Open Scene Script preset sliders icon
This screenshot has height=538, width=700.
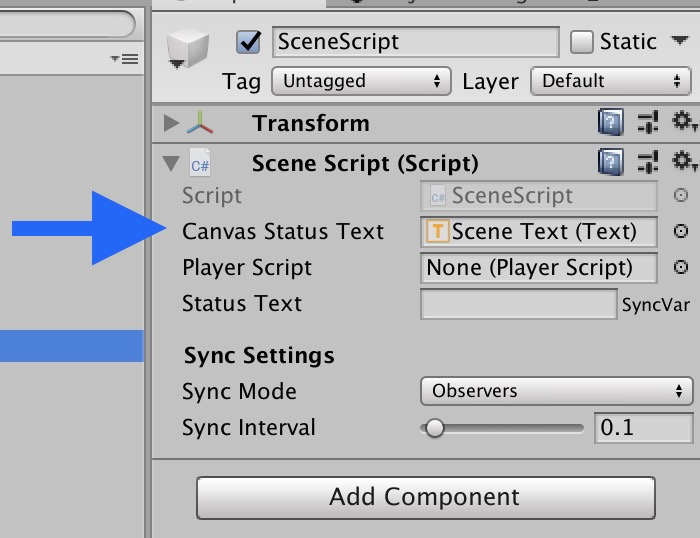tap(648, 162)
